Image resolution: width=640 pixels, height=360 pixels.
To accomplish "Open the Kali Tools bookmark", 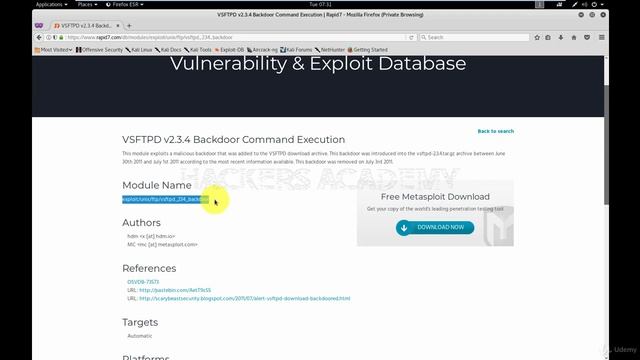I will point(198,50).
